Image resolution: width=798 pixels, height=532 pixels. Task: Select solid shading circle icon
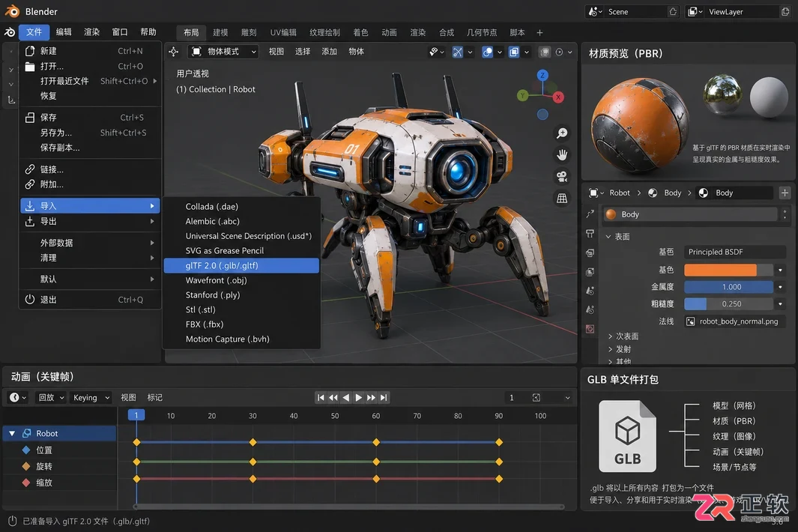(x=559, y=52)
